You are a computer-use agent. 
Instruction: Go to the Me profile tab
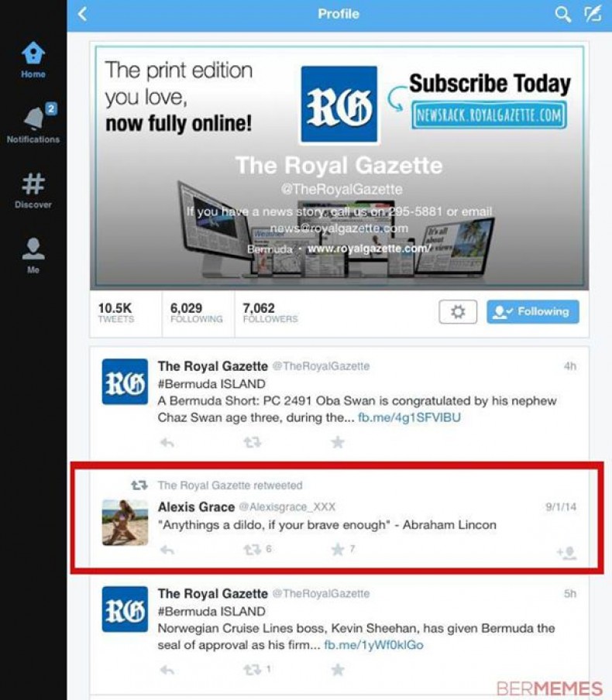(x=33, y=256)
